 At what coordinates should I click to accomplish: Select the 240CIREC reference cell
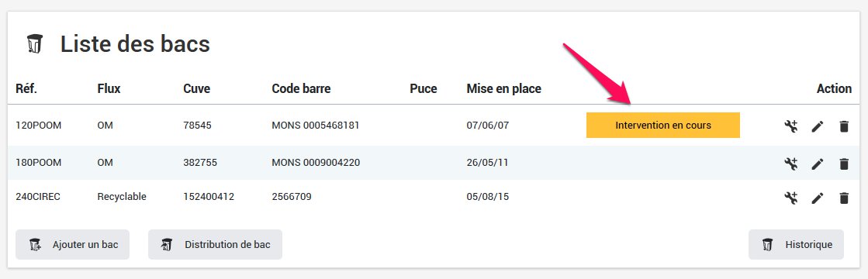(x=38, y=197)
